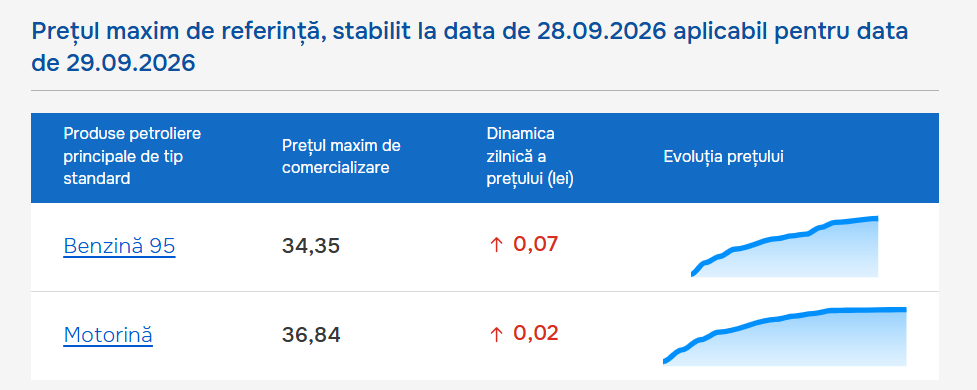This screenshot has width=977, height=390.
Task: Click the Dinamica zilnică a prețului header
Action: [530, 156]
